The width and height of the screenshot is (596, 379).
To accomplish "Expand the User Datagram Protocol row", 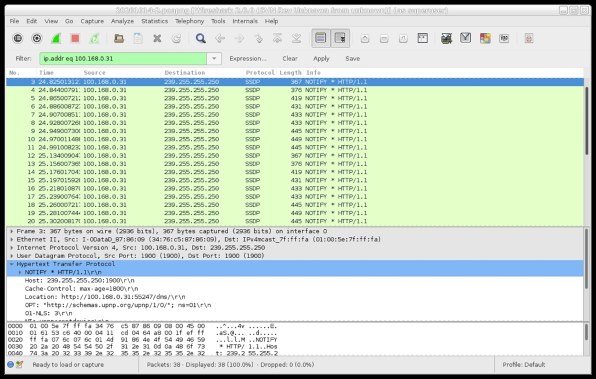I will click(x=12, y=256).
